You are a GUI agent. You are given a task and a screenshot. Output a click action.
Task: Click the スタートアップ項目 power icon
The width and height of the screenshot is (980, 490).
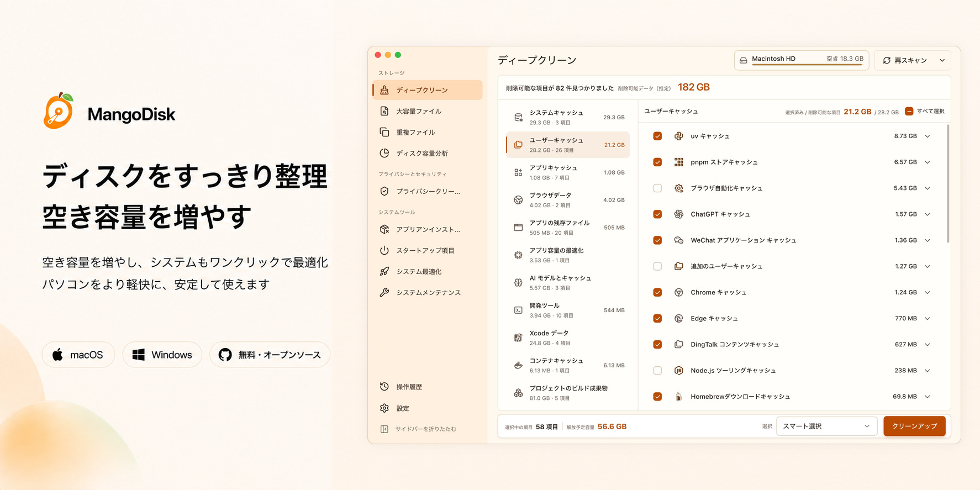point(384,250)
